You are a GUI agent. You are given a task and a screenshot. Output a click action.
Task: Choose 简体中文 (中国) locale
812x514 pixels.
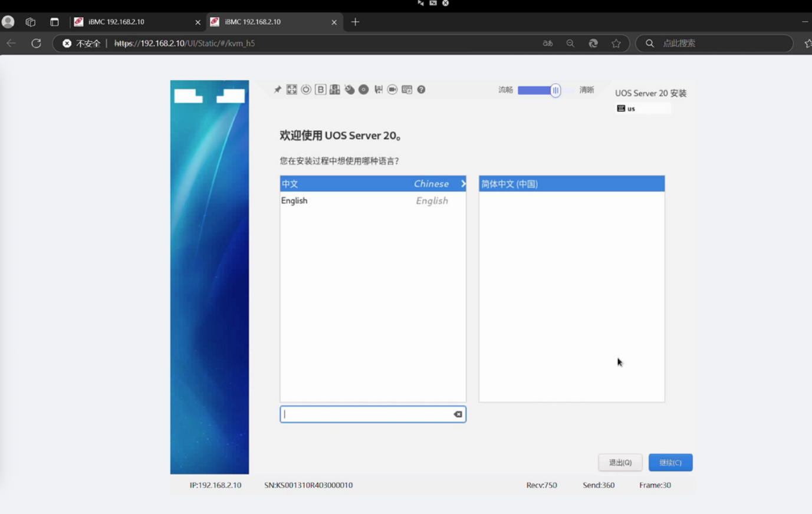click(571, 184)
